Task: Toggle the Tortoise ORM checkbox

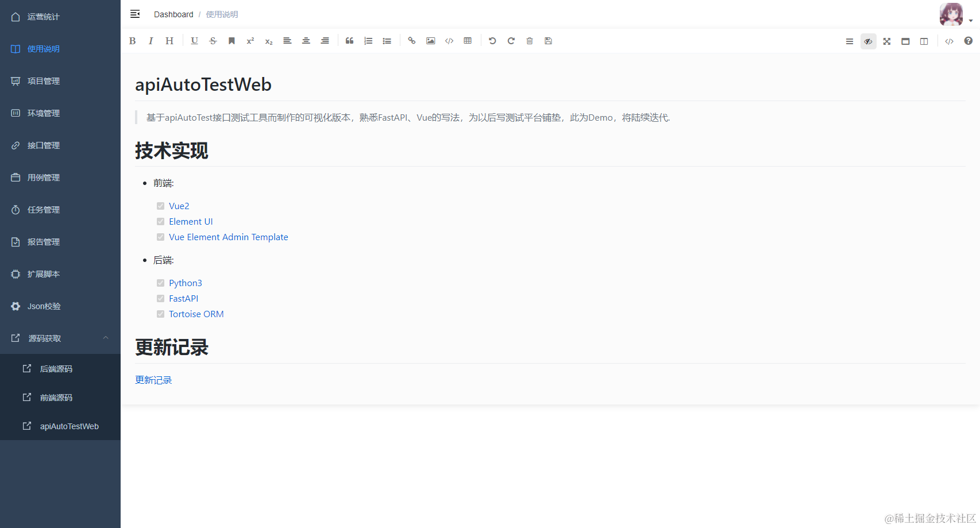Action: pos(161,314)
